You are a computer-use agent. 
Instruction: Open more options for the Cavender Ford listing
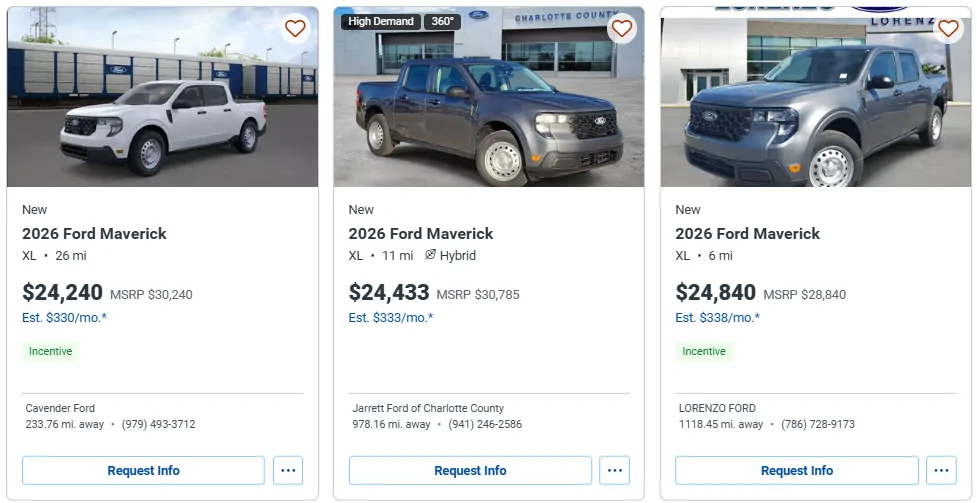(288, 470)
